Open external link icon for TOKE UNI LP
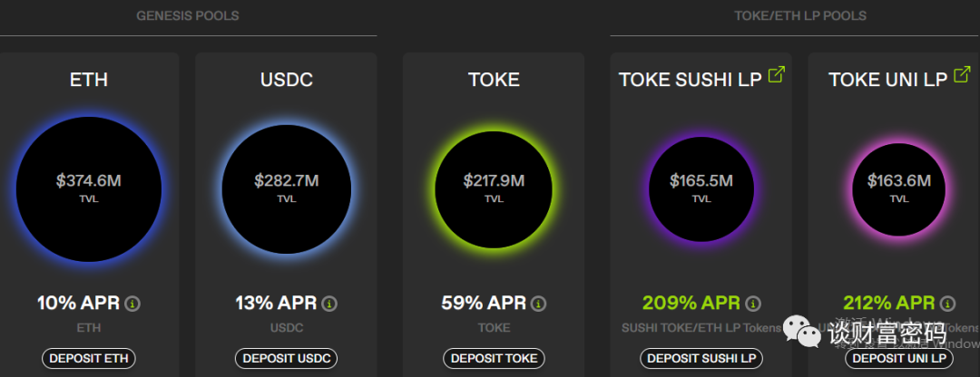Image resolution: width=980 pixels, height=377 pixels. coord(963,76)
